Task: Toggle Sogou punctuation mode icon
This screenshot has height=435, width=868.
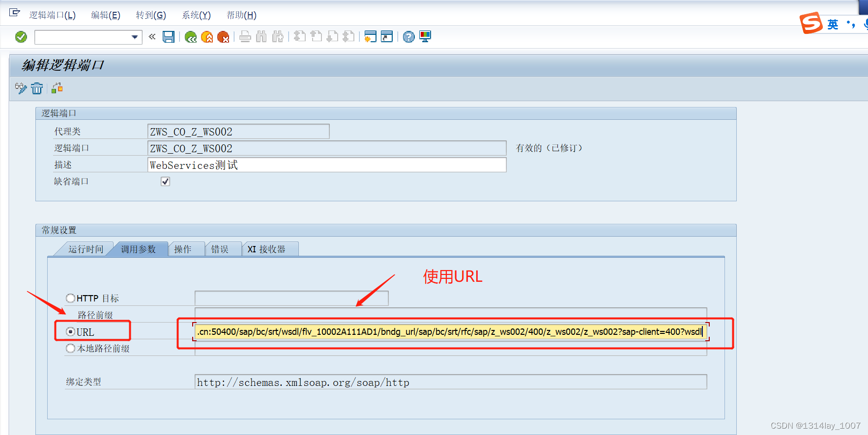Action: [x=851, y=24]
